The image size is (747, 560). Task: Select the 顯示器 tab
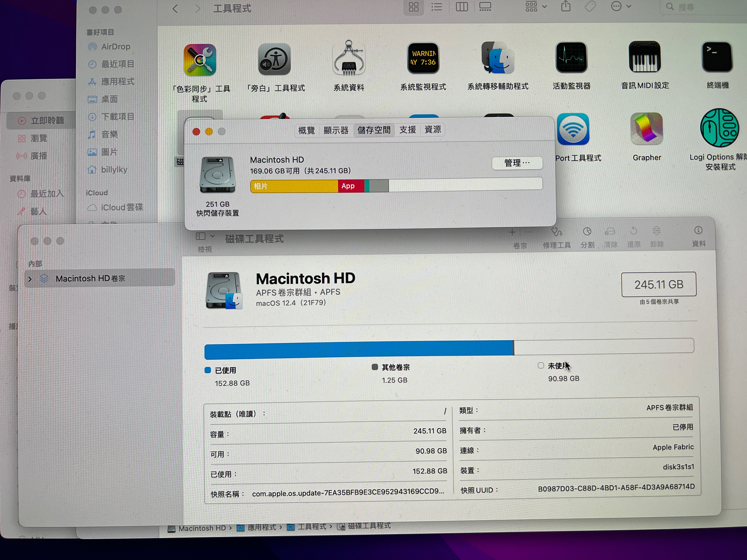coord(336,130)
